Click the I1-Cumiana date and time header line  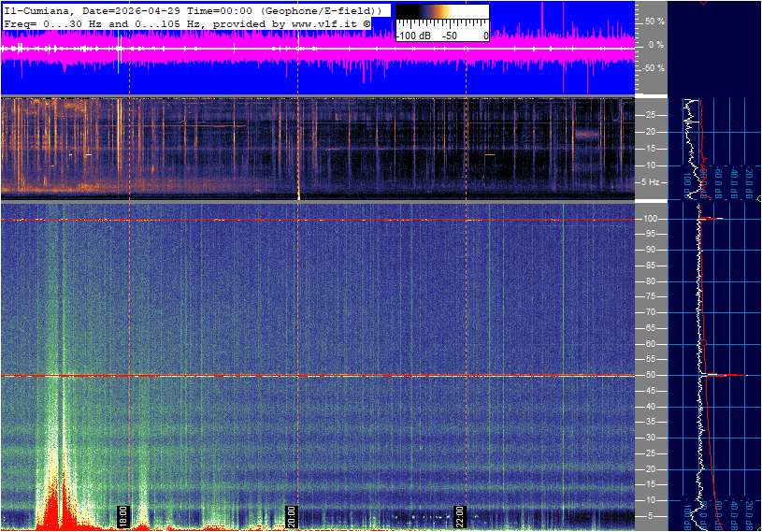pyautogui.click(x=192, y=10)
